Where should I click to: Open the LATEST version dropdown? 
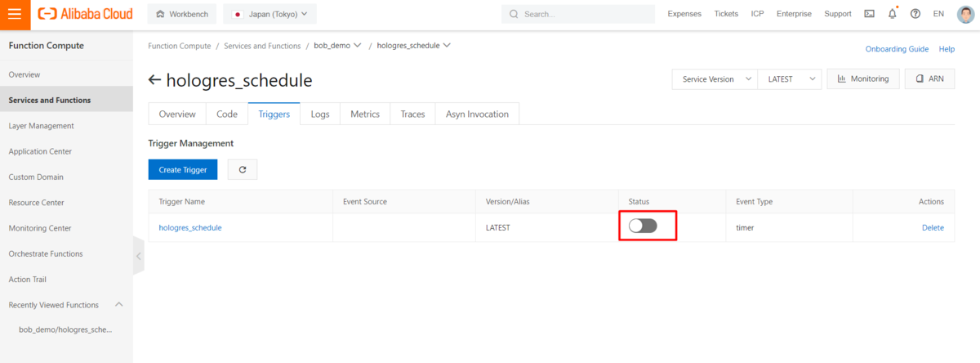click(x=789, y=78)
